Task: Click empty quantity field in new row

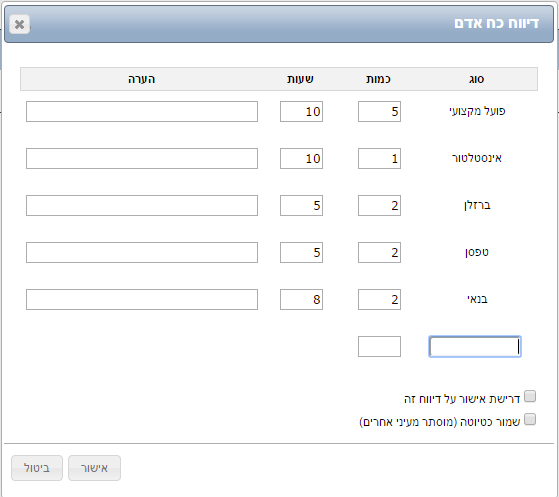Action: pos(379,347)
